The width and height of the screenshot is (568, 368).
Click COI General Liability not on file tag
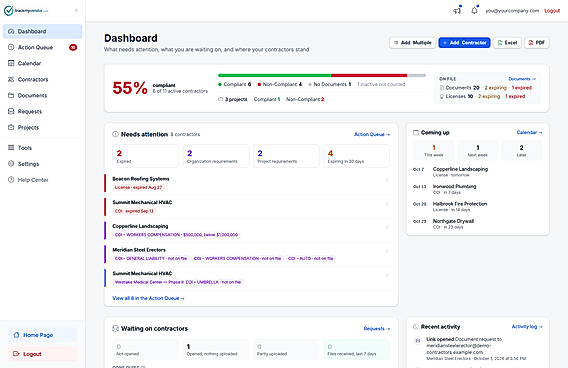[x=151, y=259]
